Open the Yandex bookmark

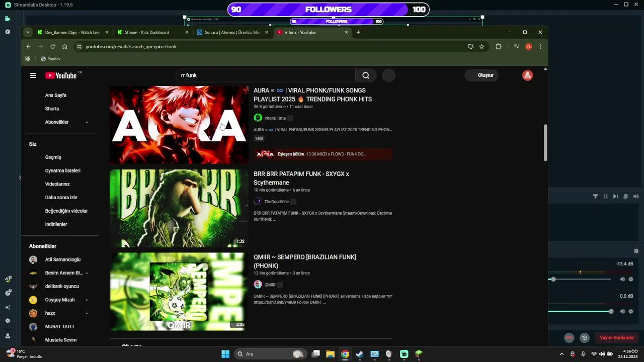[x=51, y=59]
